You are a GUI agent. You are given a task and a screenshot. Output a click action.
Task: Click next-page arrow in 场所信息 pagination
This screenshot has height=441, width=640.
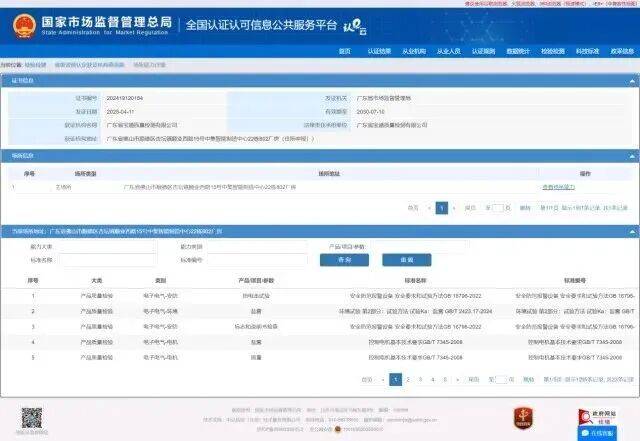(454, 208)
